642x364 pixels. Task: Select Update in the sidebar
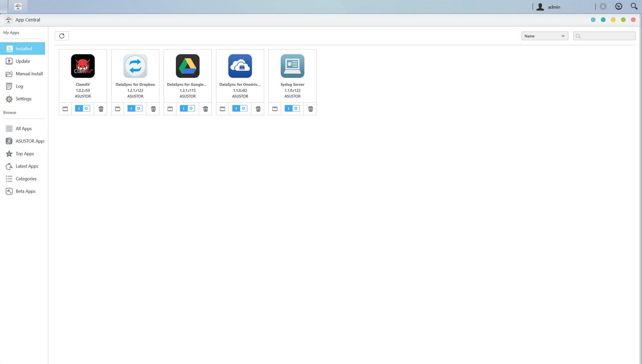[23, 61]
